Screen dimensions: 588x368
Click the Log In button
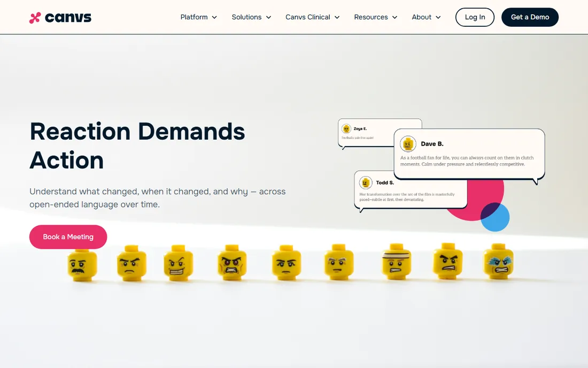coord(475,17)
